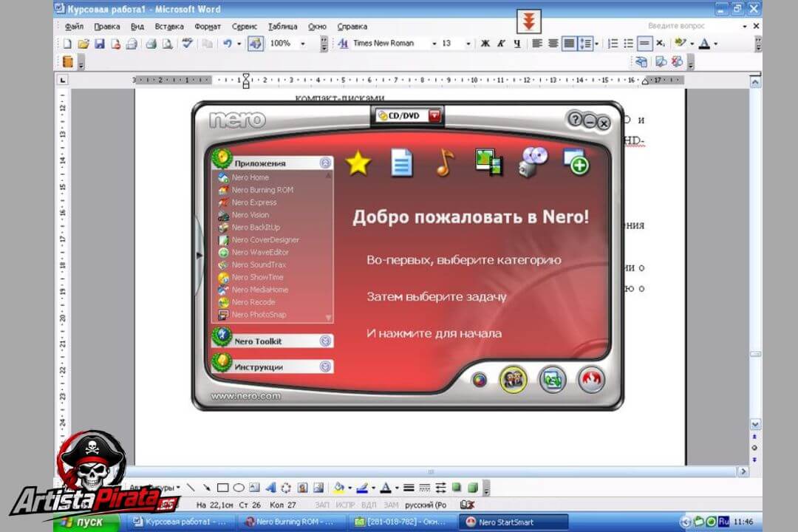Click the red Nero flame button

point(591,379)
